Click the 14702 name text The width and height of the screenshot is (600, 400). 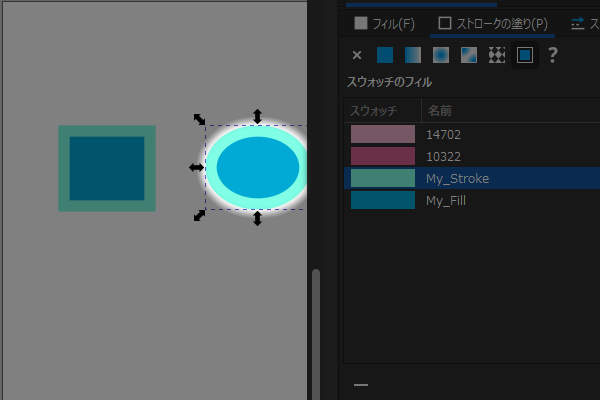443,134
